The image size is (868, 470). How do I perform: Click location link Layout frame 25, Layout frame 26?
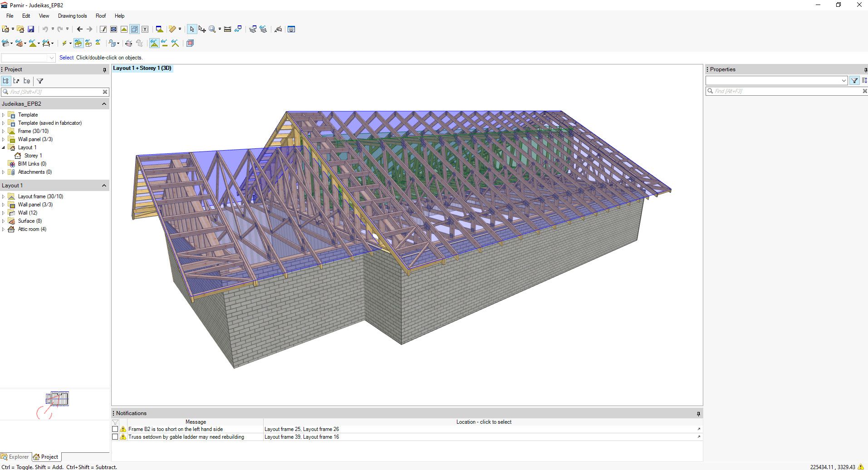302,429
